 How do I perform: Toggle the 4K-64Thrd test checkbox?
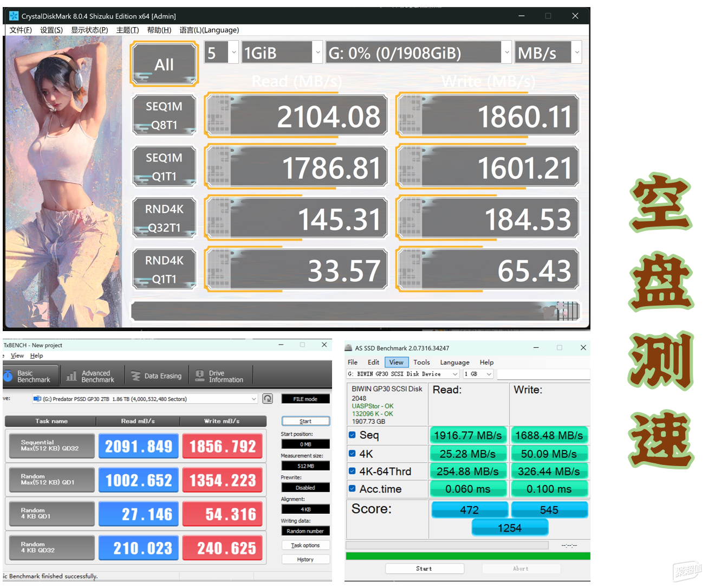pos(352,471)
